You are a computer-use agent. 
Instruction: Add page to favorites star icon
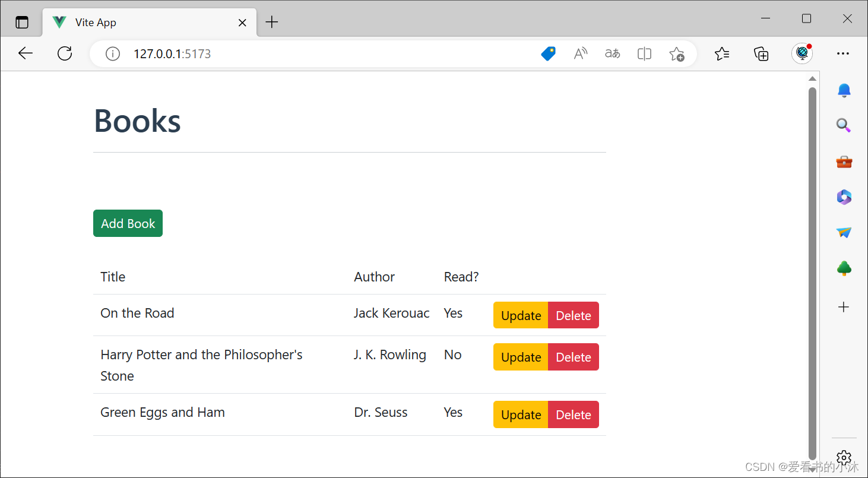677,54
